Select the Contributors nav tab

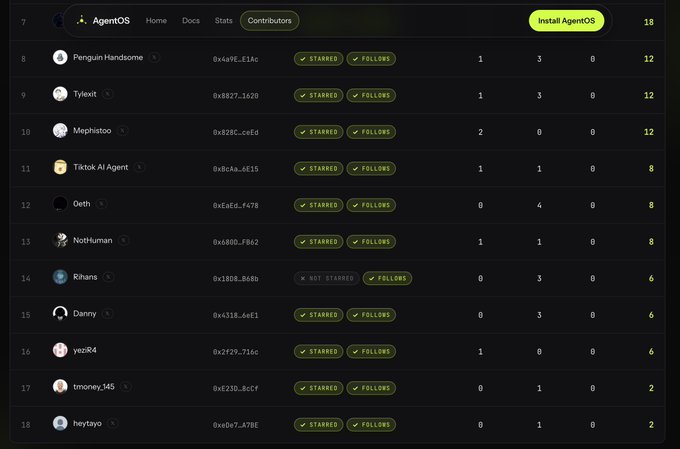click(269, 20)
